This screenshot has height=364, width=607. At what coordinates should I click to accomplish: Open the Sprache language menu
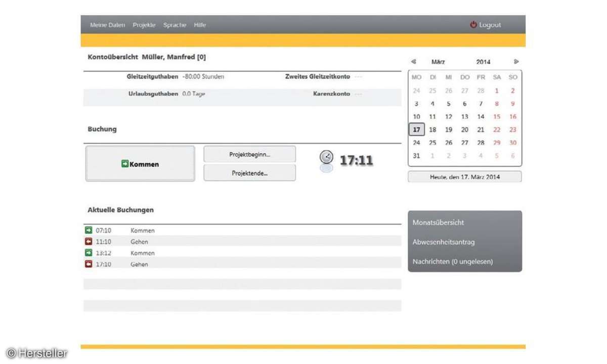pyautogui.click(x=175, y=25)
